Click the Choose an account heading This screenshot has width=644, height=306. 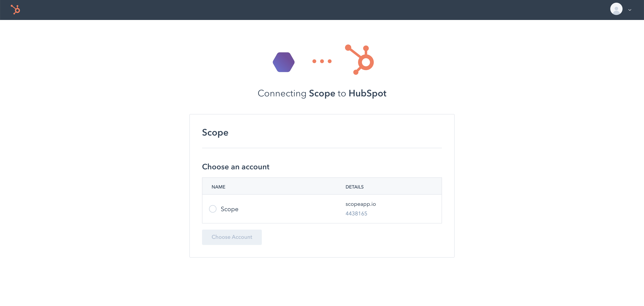coord(236,167)
